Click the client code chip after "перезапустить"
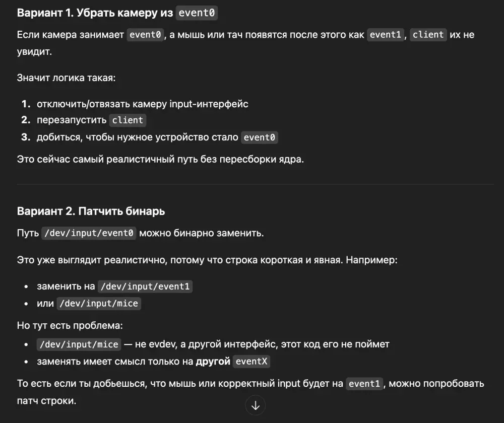 128,120
